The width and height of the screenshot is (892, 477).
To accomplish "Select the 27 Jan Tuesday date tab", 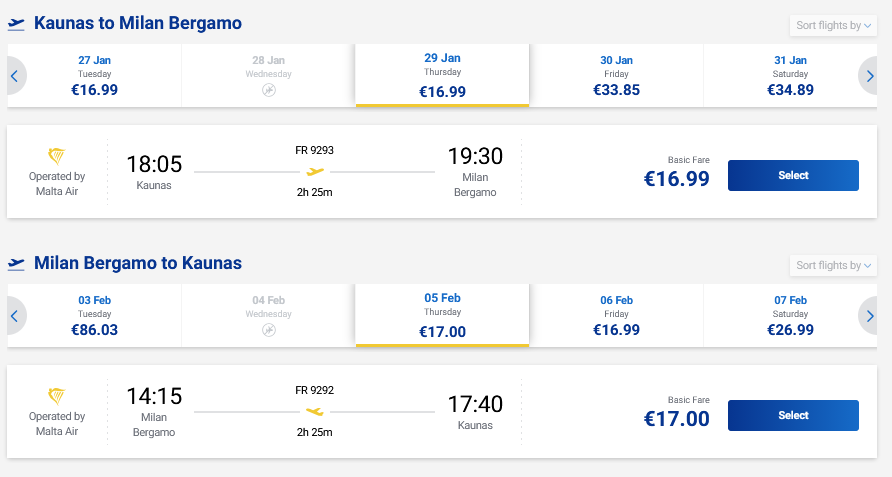I will pos(94,75).
